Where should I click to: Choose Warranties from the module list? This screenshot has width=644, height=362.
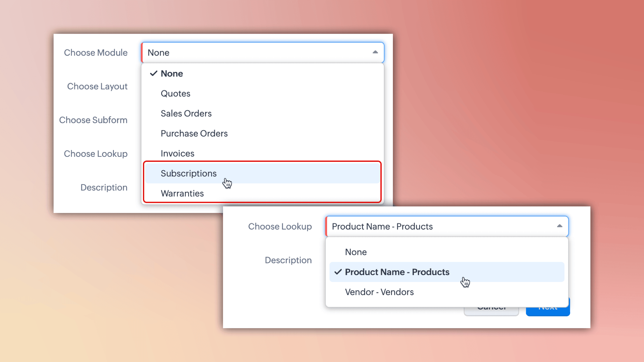point(182,194)
